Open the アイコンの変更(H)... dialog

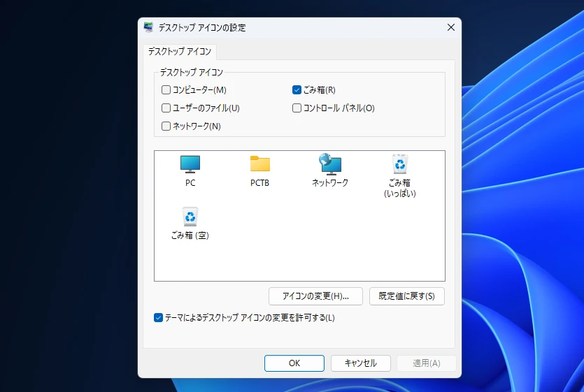315,296
